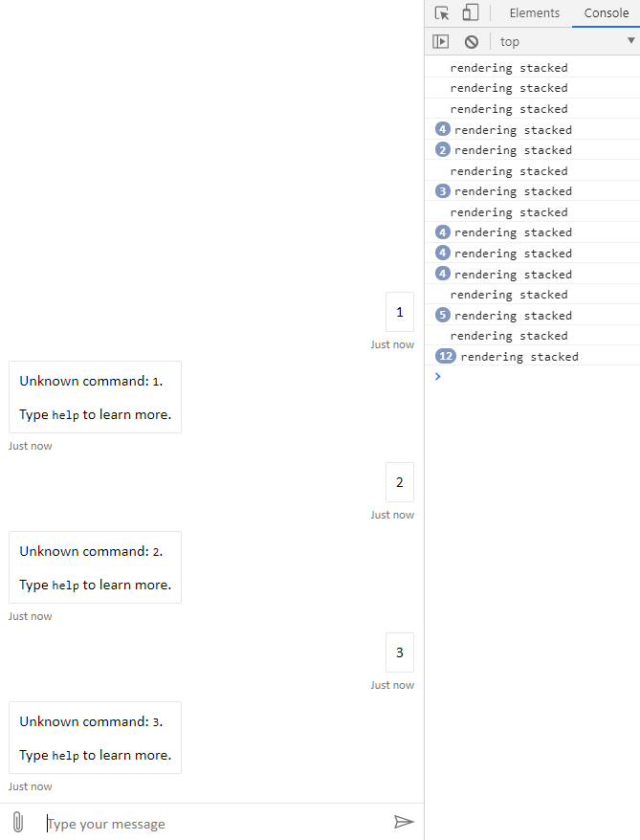Clear the console with the ban icon
Image resolution: width=640 pixels, height=840 pixels.
(x=471, y=41)
